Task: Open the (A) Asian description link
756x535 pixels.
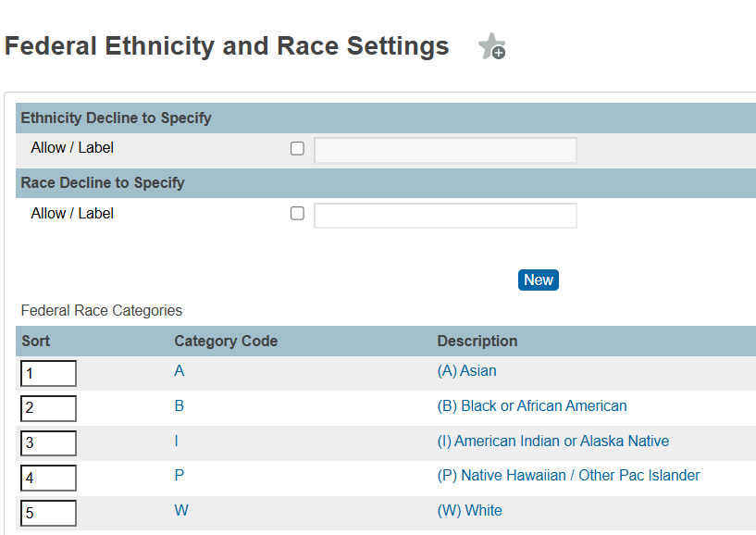Action: tap(466, 371)
